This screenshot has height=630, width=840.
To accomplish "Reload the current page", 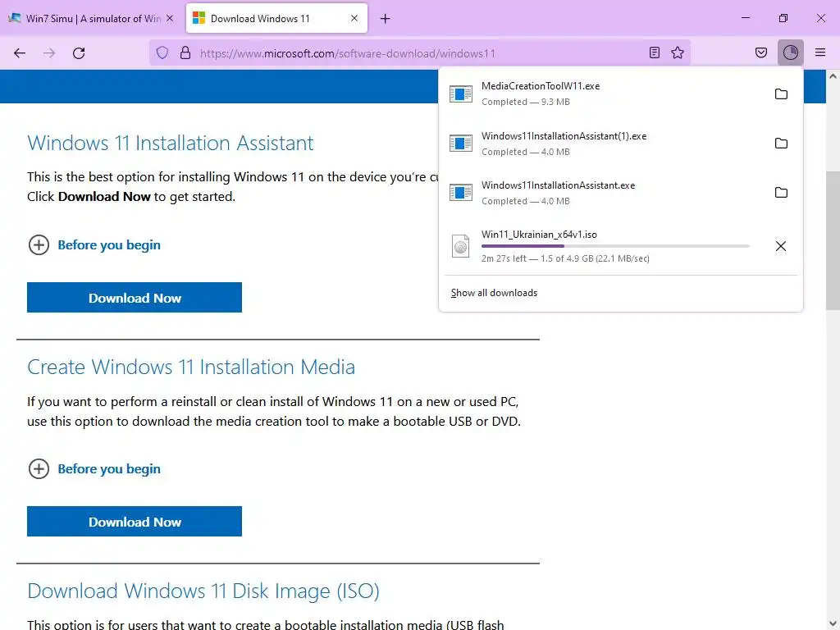I will coord(79,53).
